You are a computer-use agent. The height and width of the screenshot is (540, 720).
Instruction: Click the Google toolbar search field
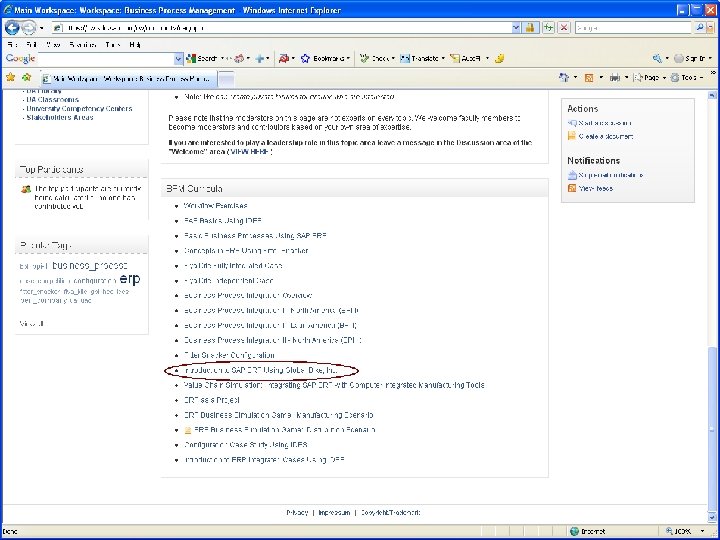tap(106, 59)
